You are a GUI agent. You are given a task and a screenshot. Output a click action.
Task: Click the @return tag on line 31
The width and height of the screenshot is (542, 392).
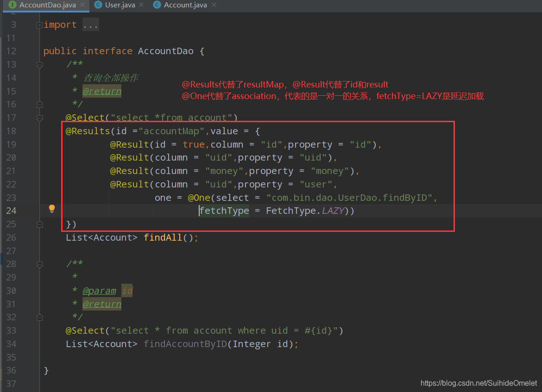tap(102, 304)
